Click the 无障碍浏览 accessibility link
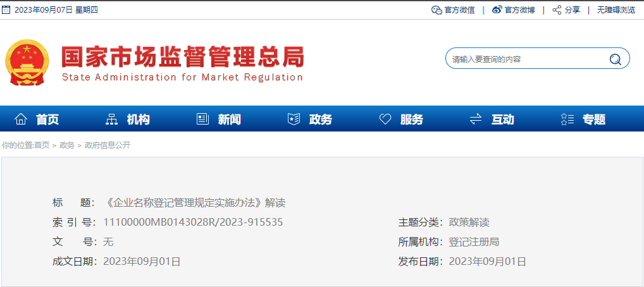 (616, 10)
